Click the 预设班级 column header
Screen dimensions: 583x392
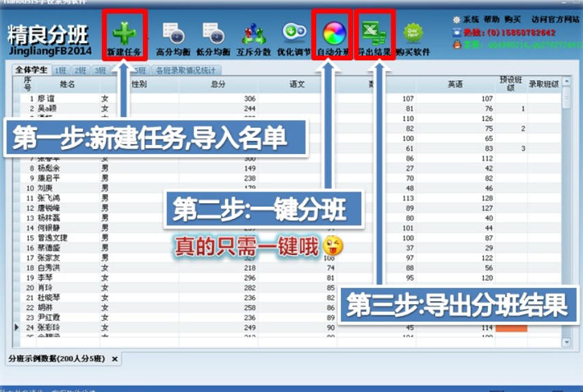click(511, 84)
